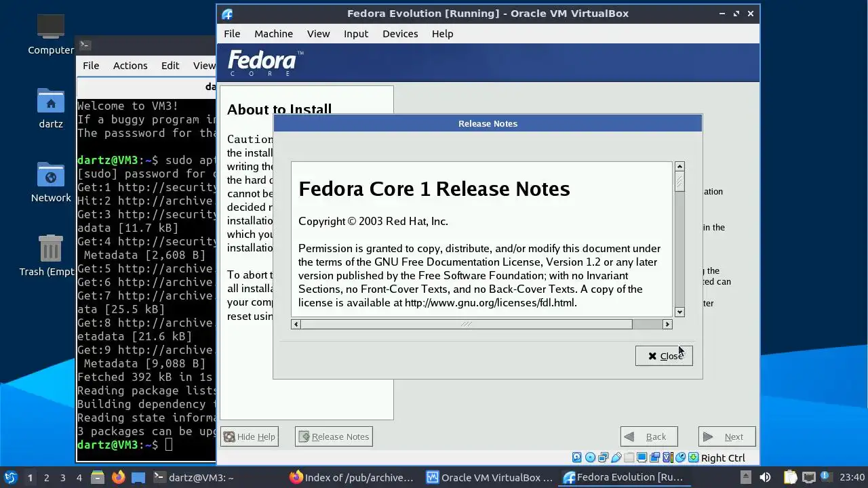Click the About to Install heading
The width and height of the screenshot is (868, 488).
279,109
